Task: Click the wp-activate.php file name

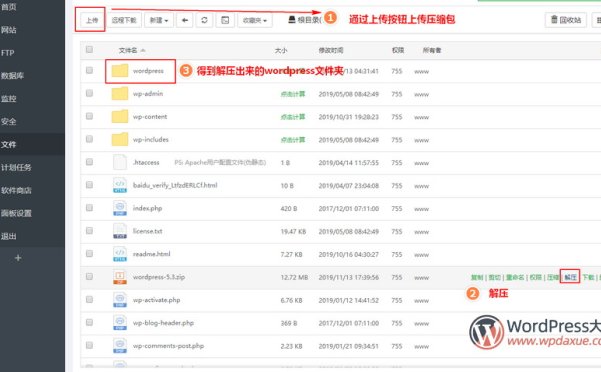Action: tap(156, 300)
